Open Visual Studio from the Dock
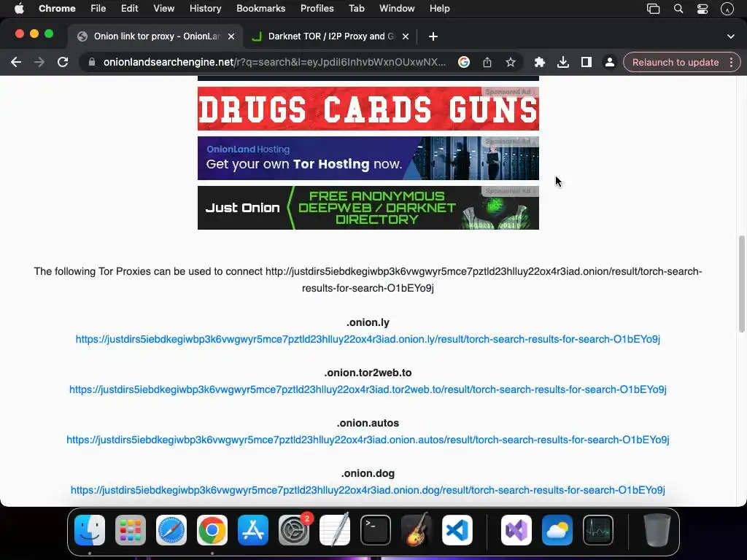Viewport: 747px width, 560px height. point(516,530)
